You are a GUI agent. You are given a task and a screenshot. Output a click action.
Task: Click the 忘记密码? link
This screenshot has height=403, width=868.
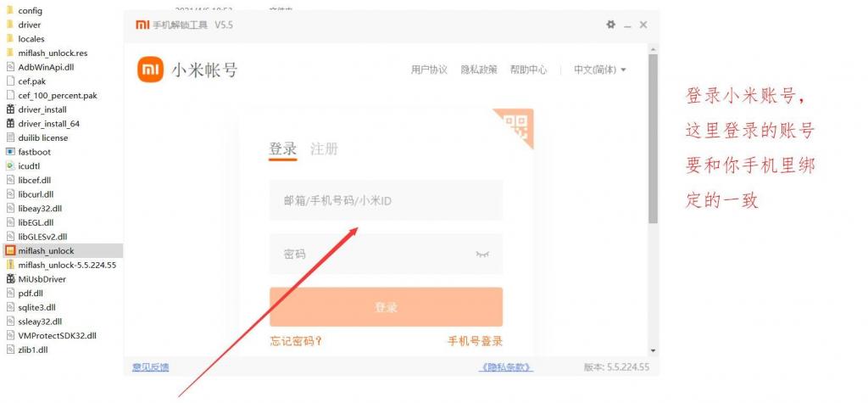(x=296, y=341)
